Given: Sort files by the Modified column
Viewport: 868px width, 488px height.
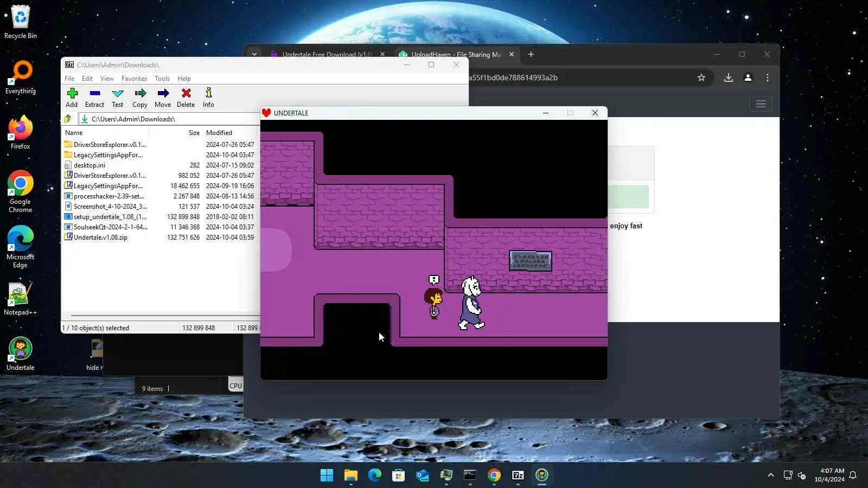Looking at the screenshot, I should [219, 133].
